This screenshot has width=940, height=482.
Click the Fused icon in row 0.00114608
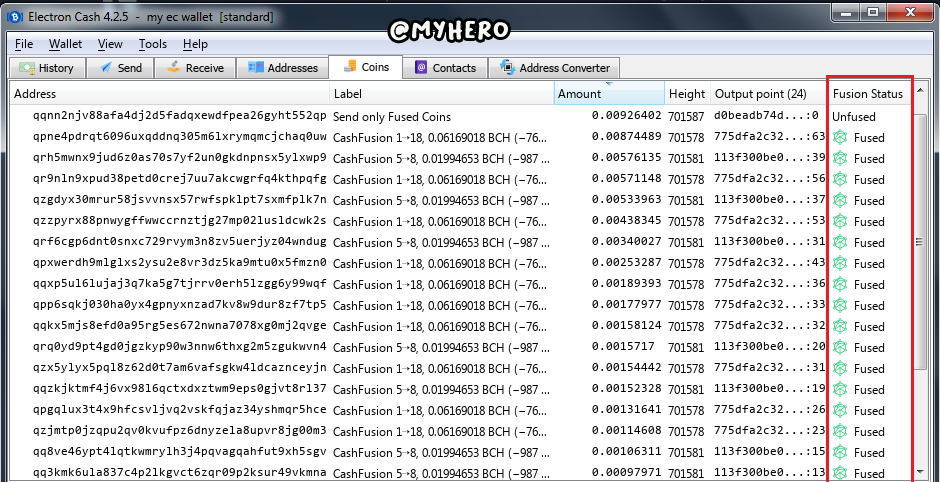841,432
